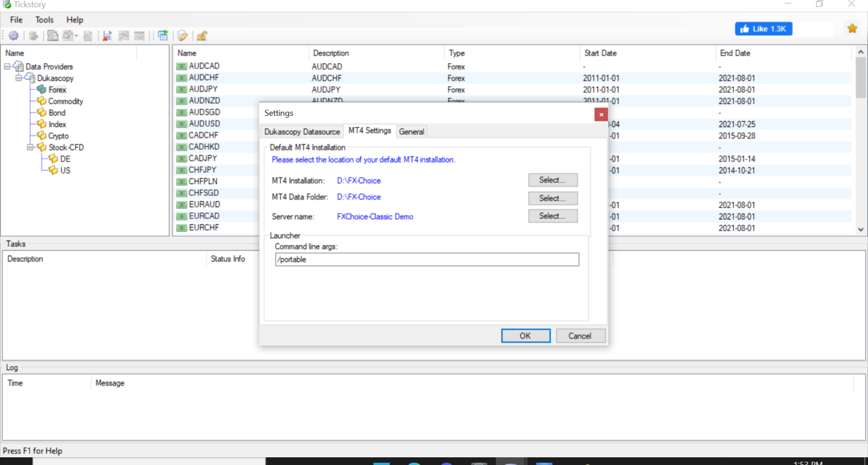
Task: Click the red X delete-data toolbar icon
Action: point(107,36)
